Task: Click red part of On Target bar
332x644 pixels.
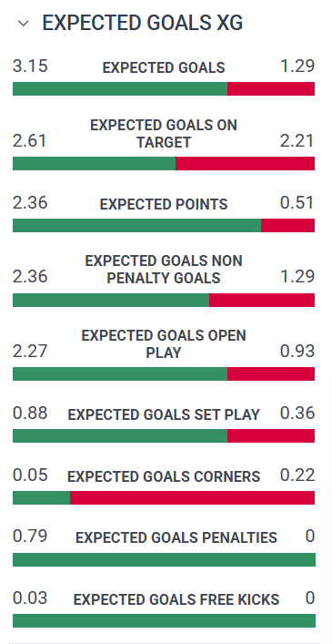Action: tap(245, 163)
